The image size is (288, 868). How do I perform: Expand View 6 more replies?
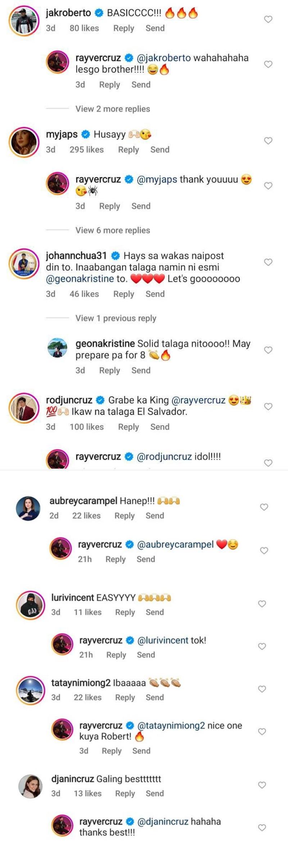coord(112,230)
